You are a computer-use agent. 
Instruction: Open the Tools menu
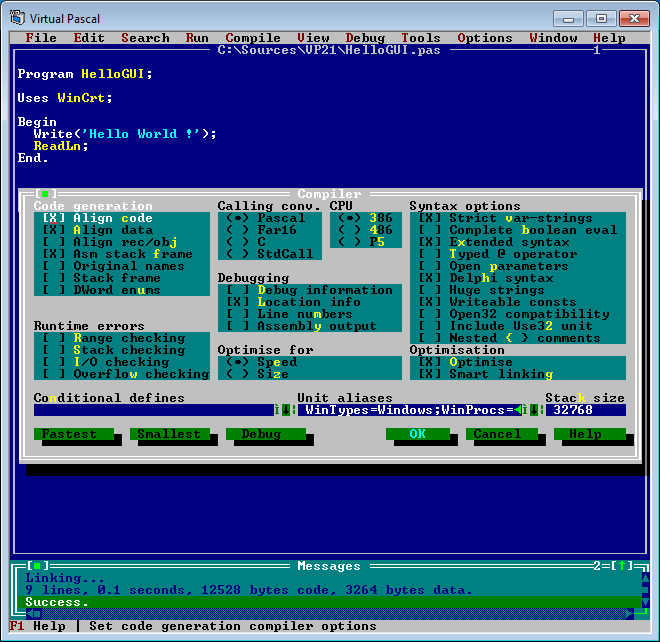click(421, 38)
